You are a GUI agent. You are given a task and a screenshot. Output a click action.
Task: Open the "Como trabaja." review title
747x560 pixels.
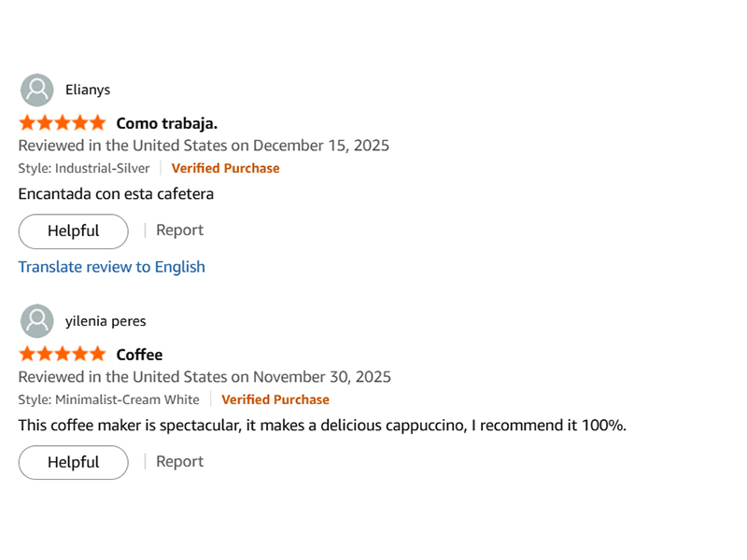click(167, 123)
